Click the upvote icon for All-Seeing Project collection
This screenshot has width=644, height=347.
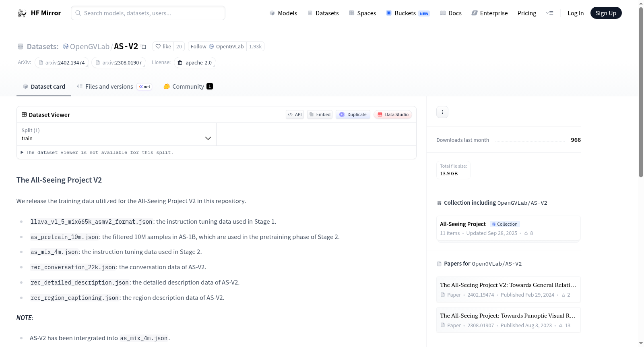tap(526, 233)
